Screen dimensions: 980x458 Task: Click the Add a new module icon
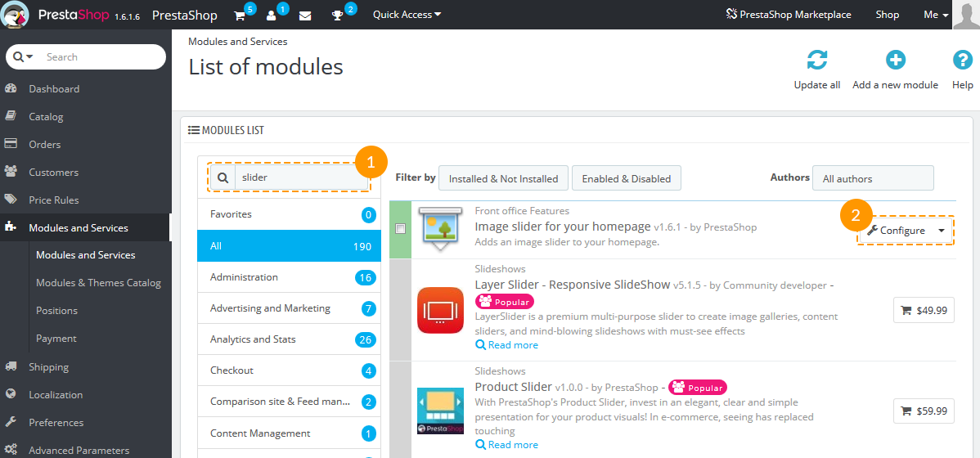pyautogui.click(x=896, y=61)
